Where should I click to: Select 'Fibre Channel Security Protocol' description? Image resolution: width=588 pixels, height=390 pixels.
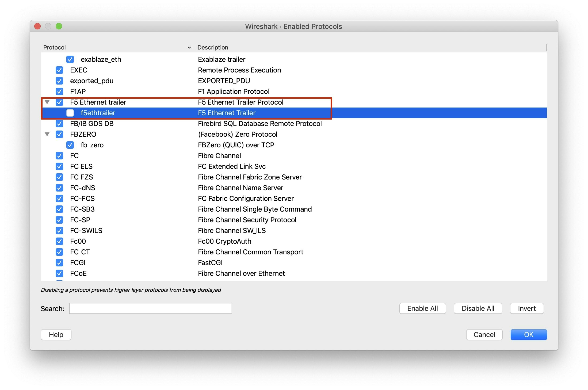click(247, 220)
